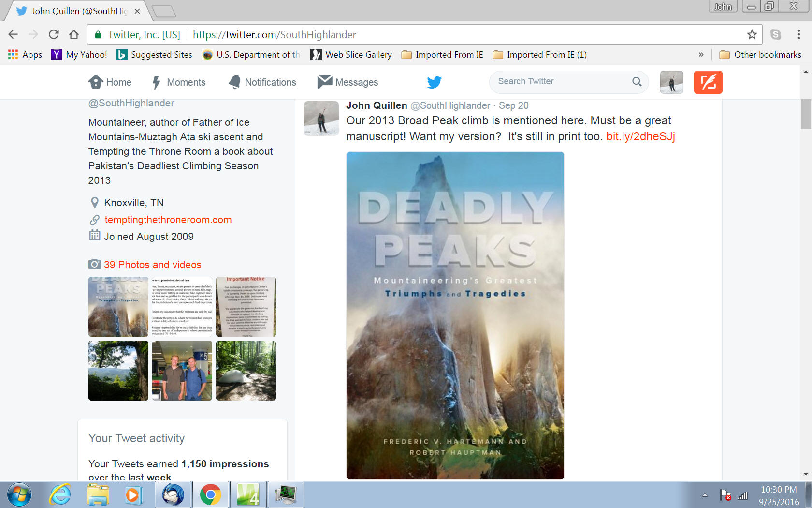Close the John Quillen browser tab
Screen dimensions: 812x508
[137, 11]
